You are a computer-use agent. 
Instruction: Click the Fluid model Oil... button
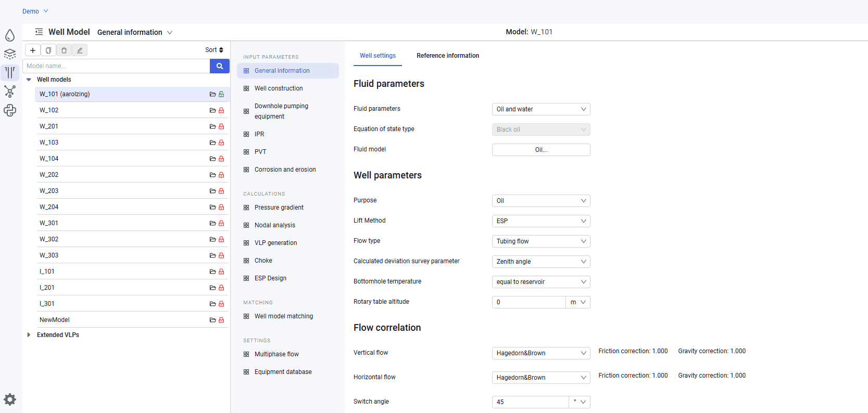(x=541, y=150)
